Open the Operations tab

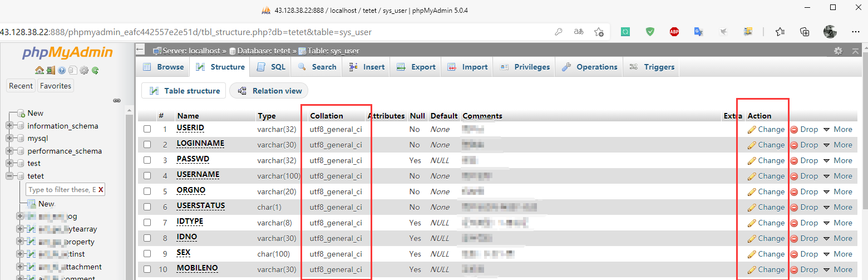(590, 67)
